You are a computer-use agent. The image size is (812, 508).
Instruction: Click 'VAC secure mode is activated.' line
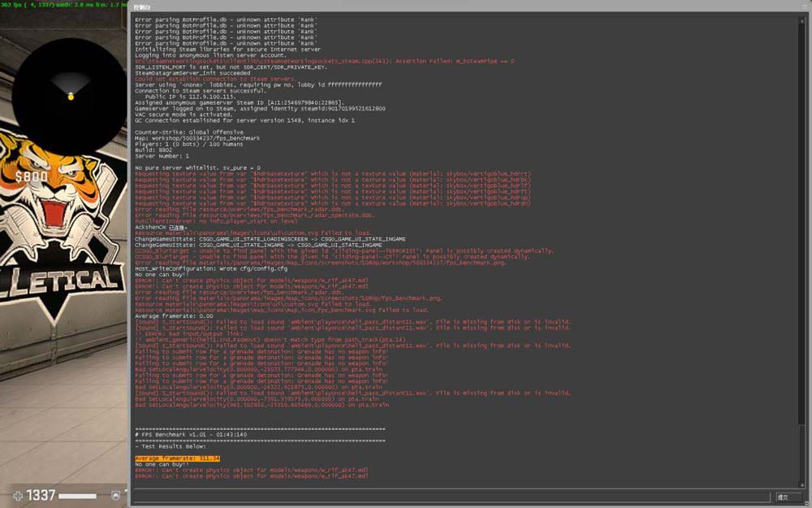coord(184,115)
